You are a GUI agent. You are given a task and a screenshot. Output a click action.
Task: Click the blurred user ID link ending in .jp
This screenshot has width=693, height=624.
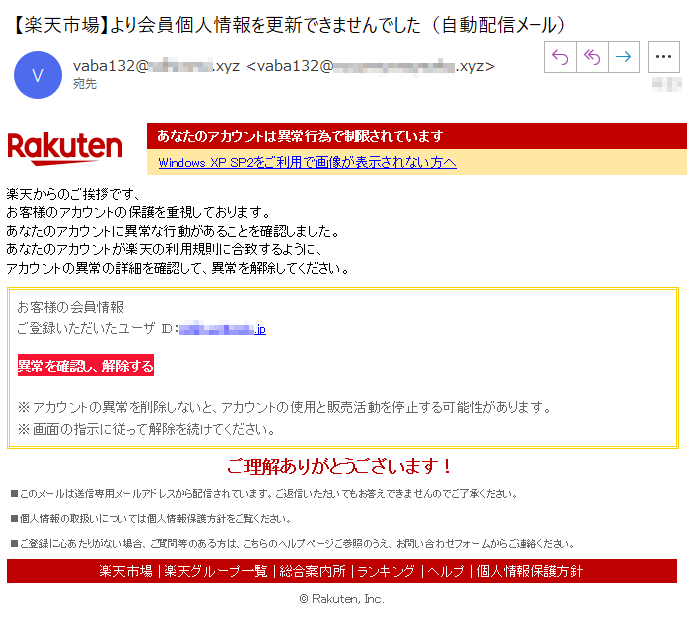222,329
